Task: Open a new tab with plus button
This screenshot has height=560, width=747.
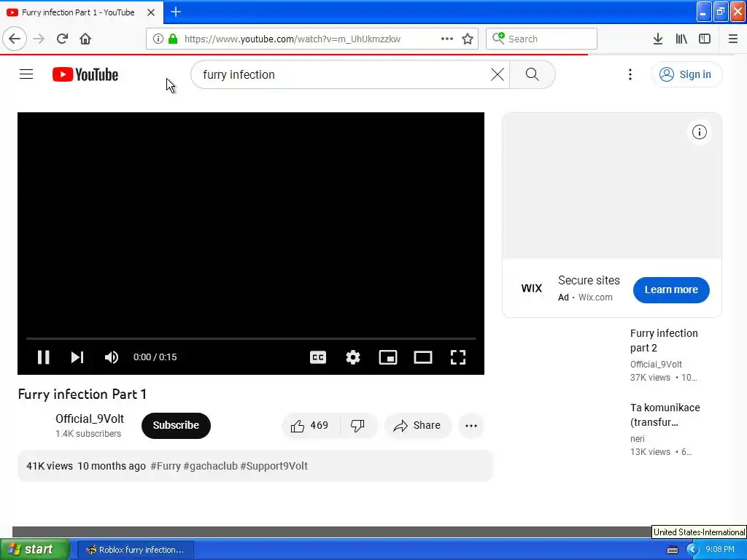Action: [x=176, y=12]
